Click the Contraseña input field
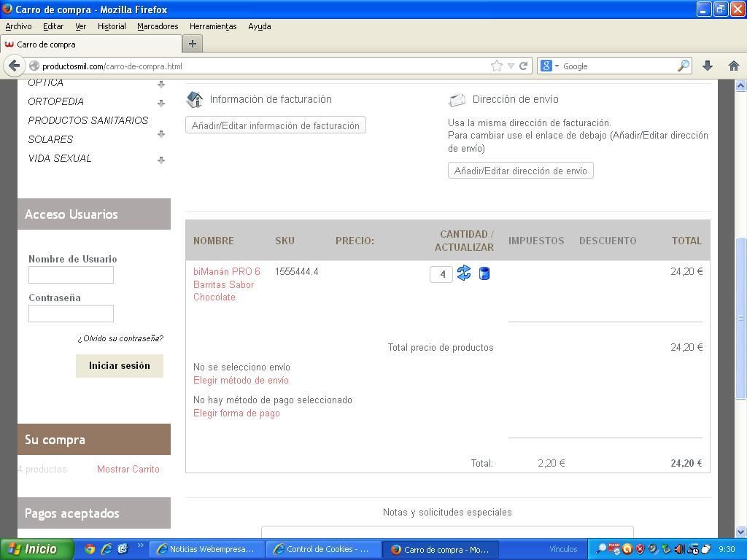 [x=71, y=314]
